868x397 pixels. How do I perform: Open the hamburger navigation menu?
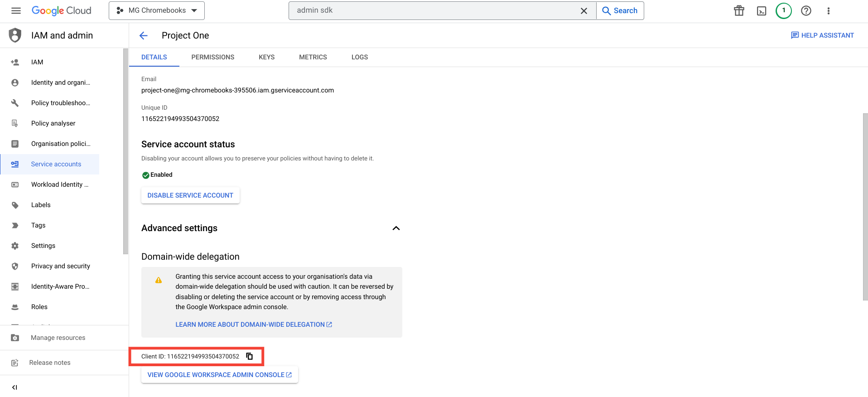tap(16, 10)
